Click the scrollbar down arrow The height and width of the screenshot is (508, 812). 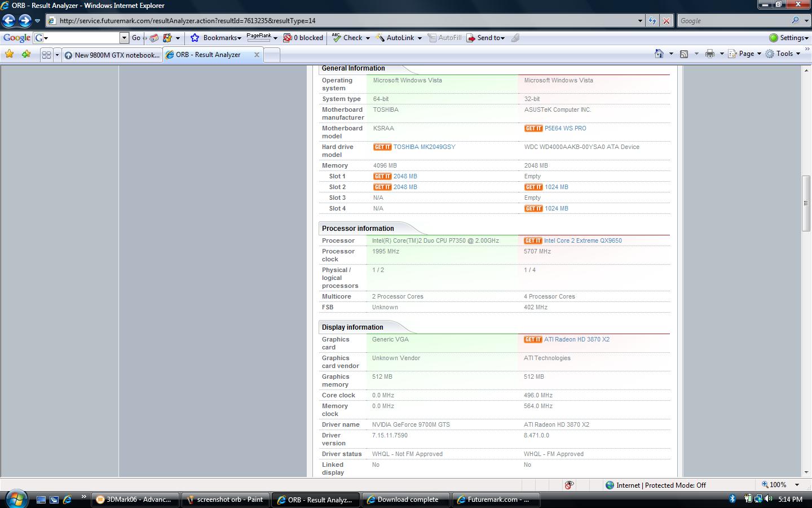point(806,472)
